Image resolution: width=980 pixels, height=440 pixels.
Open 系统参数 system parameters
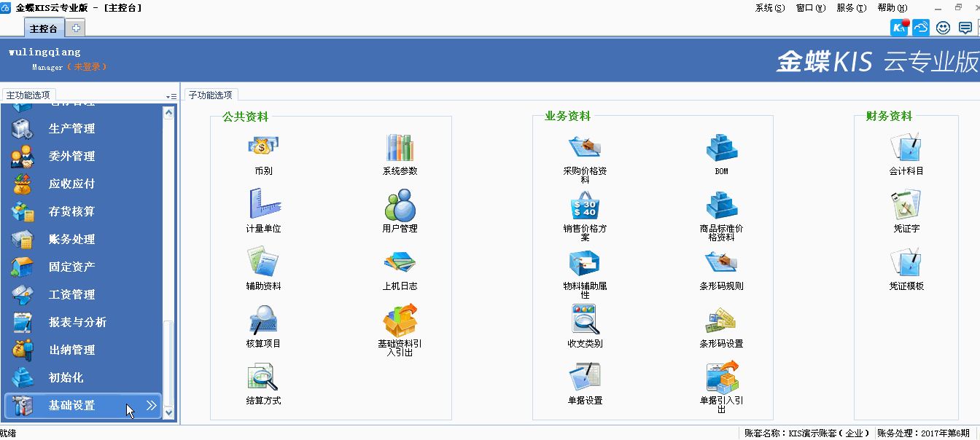coord(400,149)
